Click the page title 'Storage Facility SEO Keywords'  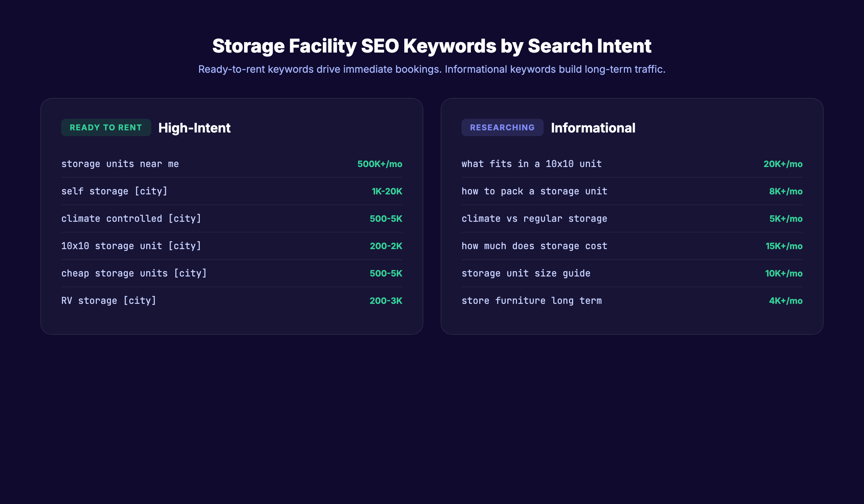coord(432,46)
